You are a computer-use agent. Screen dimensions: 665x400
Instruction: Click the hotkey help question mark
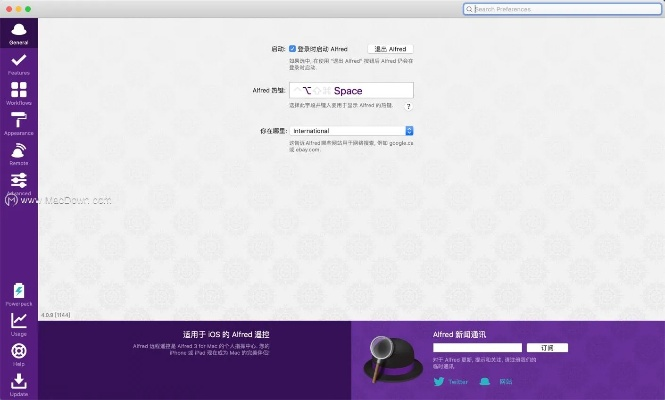(x=408, y=105)
